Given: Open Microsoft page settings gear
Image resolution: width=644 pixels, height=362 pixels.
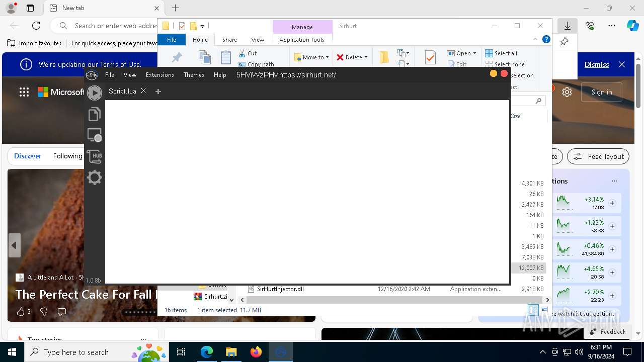Looking at the screenshot, I should pos(567,92).
